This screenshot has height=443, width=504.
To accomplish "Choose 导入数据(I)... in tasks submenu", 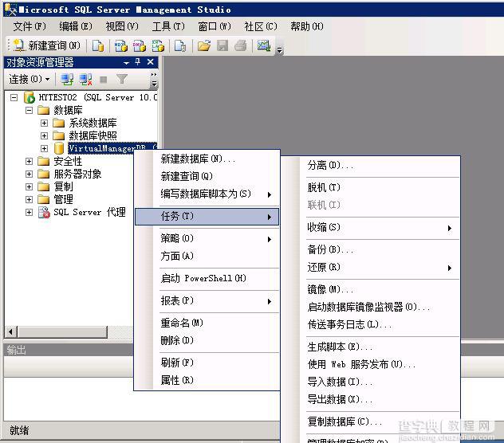I will (371, 382).
